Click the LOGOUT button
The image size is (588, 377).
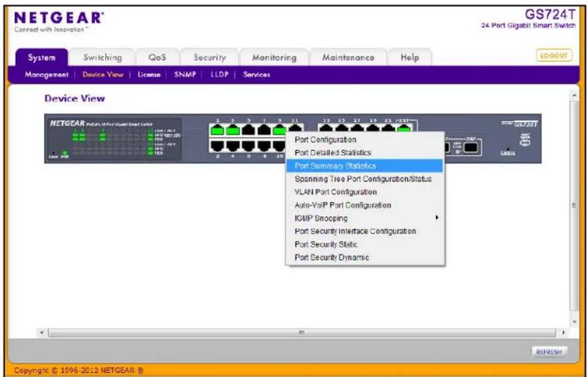554,55
